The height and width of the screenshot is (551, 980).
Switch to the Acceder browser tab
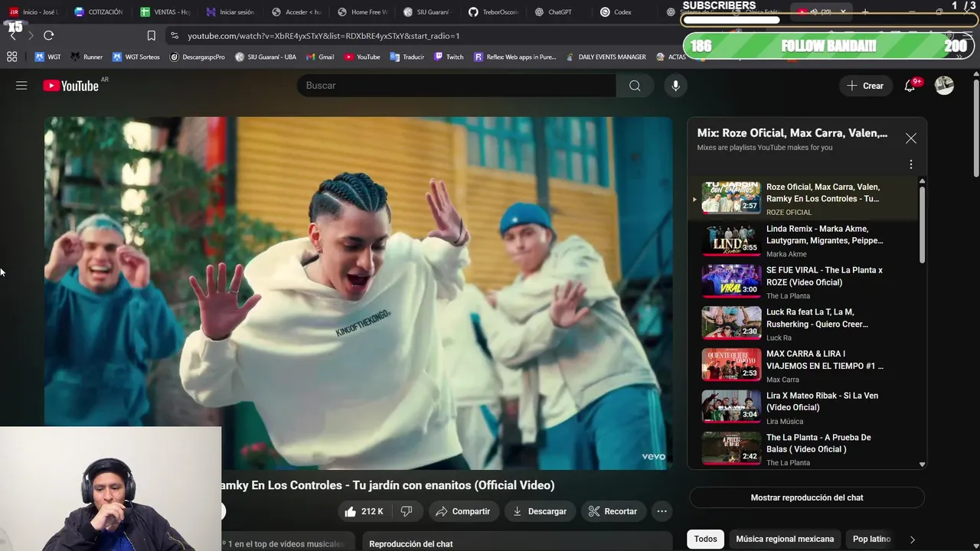click(x=297, y=12)
